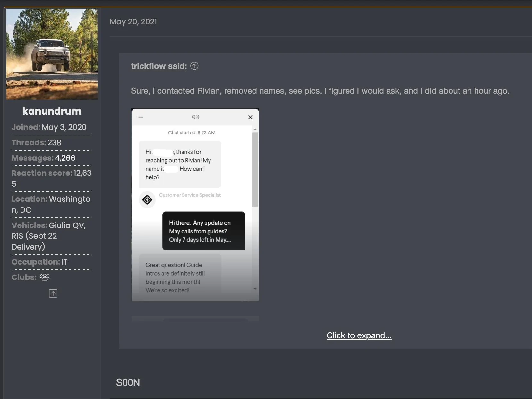Screen dimensions: 532x399
Task: Open the 'trickflow said:' quote link
Action: tap(159, 66)
